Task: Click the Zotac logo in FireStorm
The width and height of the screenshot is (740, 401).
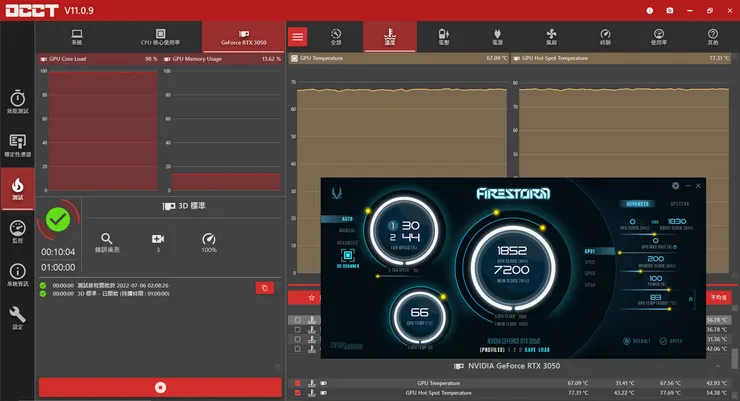Action: coord(336,192)
